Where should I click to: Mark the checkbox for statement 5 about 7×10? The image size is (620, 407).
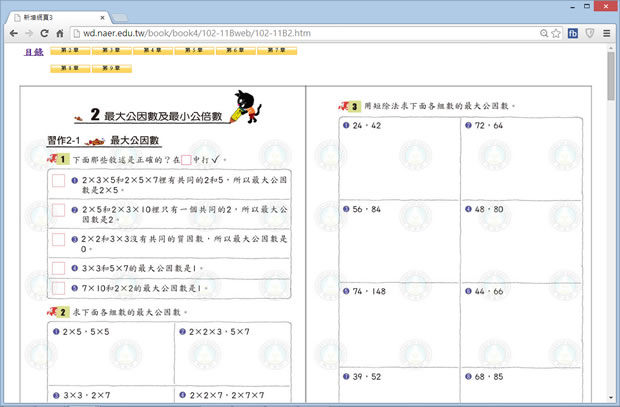(x=58, y=288)
